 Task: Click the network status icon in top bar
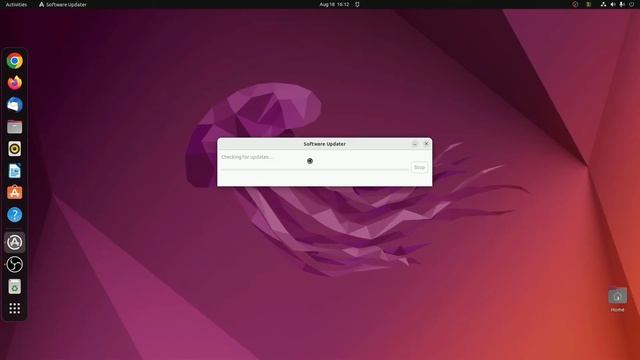coord(603,4)
